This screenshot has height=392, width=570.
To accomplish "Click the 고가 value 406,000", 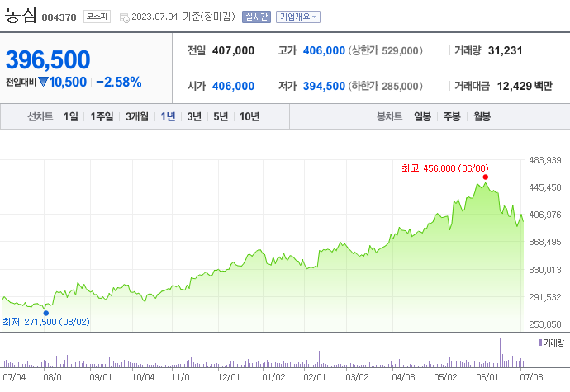I will click(324, 50).
